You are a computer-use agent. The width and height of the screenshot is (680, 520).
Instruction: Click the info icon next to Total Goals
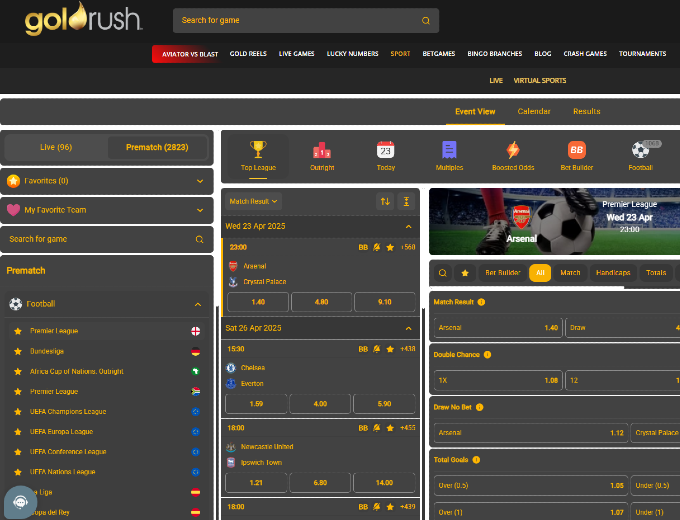[476, 460]
